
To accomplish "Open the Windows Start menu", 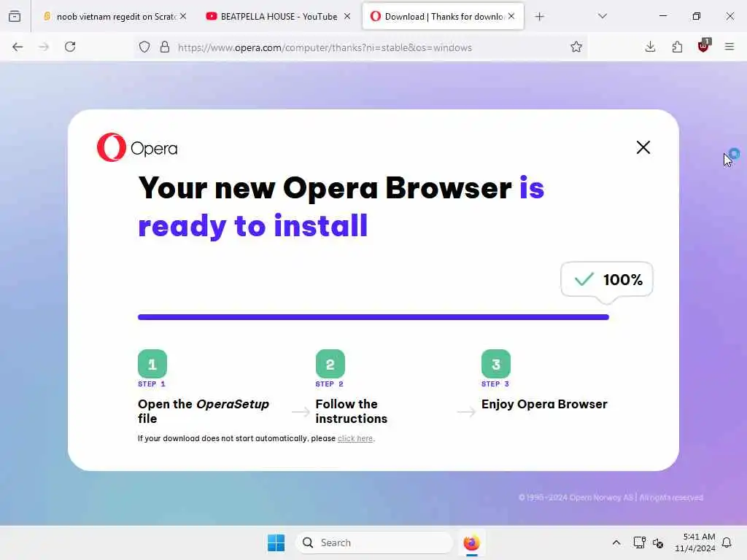I will click(x=276, y=542).
